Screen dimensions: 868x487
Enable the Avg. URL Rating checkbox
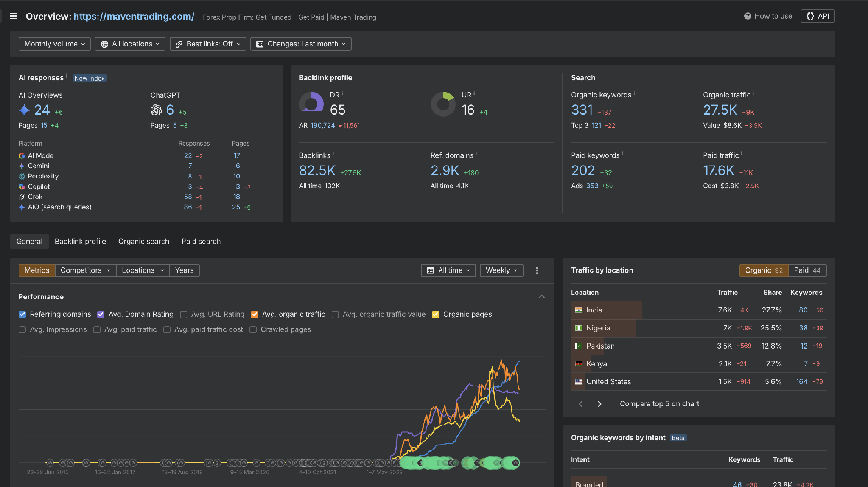184,315
